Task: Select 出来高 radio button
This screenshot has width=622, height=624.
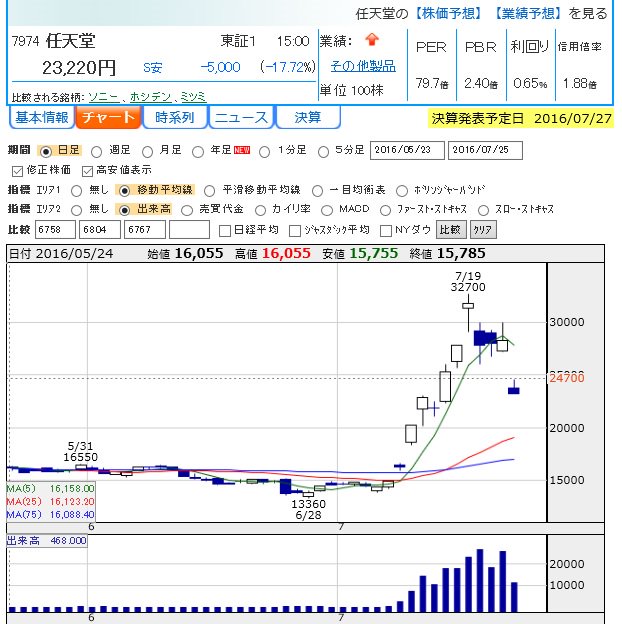Action: 124,210
